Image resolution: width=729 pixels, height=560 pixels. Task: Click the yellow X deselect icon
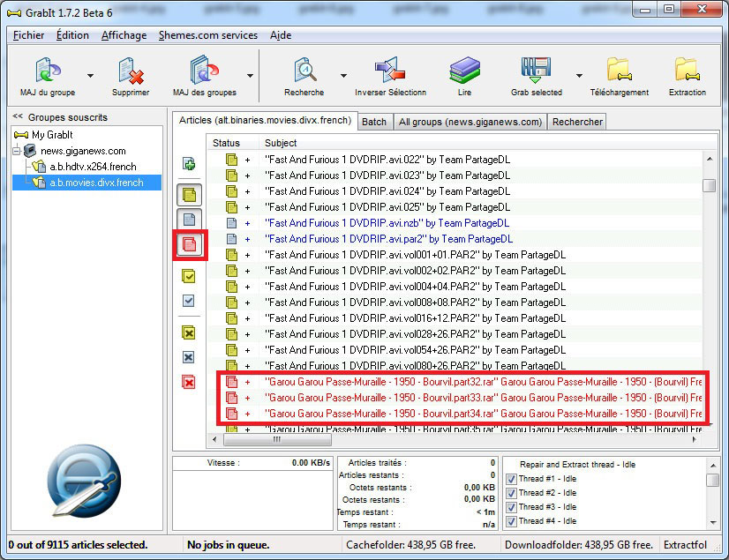point(188,332)
